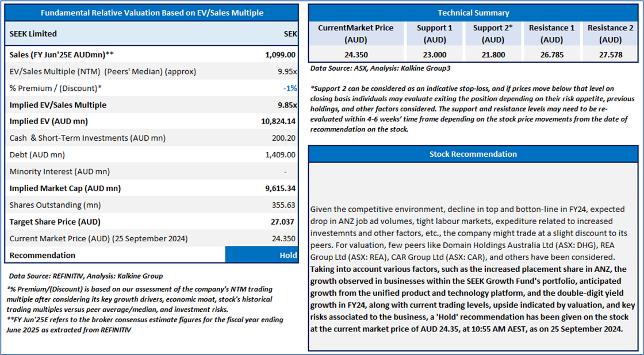Select the 'CurrentMarket Price (AUD)' column header
644x355 pixels.
point(356,34)
